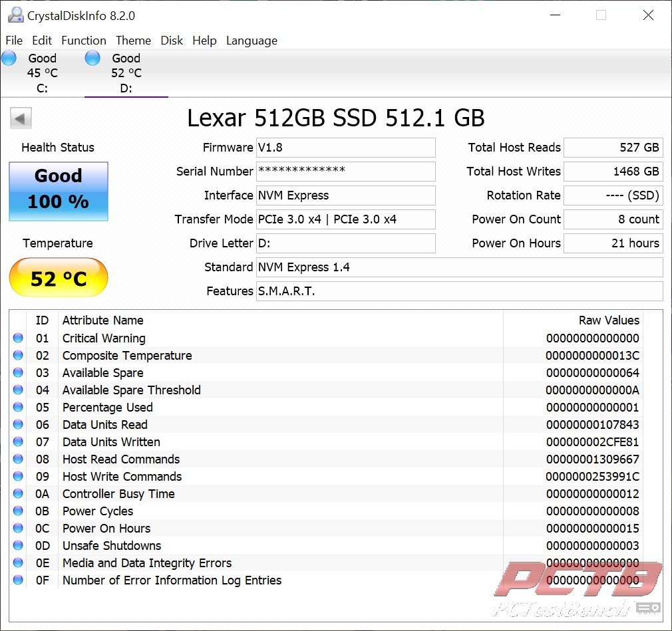Click the previous disk arrow button
Viewport: 672px width, 631px height.
21,118
